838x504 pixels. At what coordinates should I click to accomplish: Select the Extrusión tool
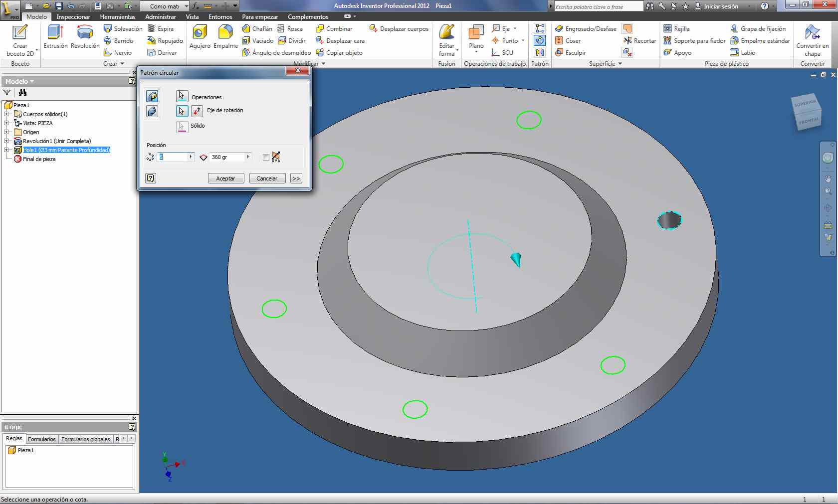[x=55, y=37]
